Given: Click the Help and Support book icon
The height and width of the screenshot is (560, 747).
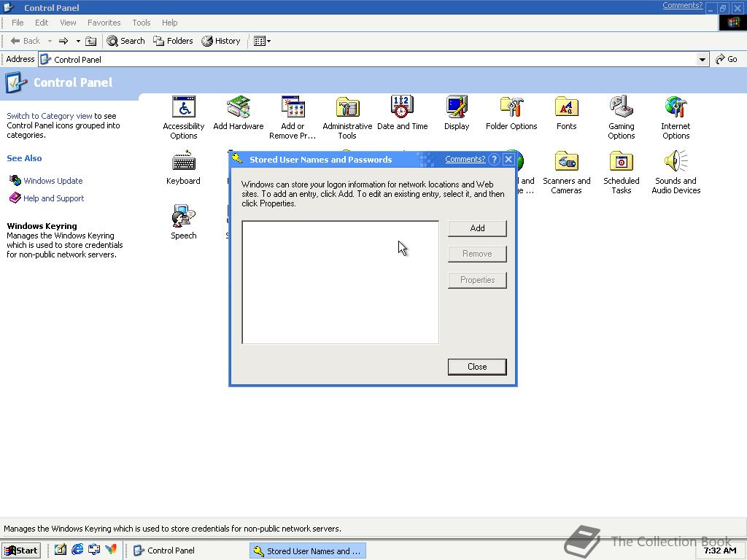Looking at the screenshot, I should [x=15, y=198].
